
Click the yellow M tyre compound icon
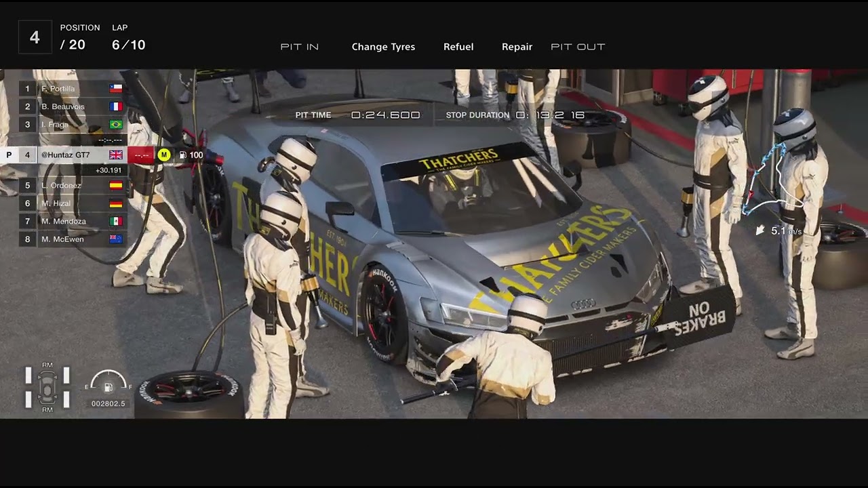coord(163,155)
